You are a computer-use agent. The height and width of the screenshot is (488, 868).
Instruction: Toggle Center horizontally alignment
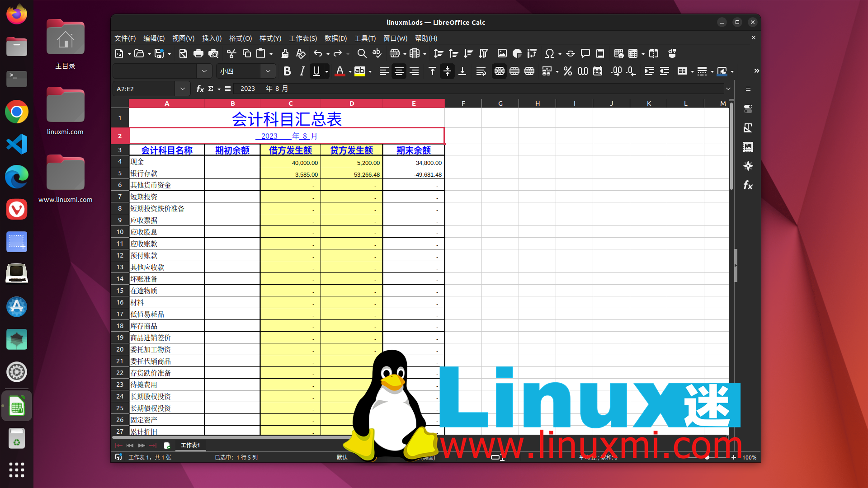(x=399, y=71)
